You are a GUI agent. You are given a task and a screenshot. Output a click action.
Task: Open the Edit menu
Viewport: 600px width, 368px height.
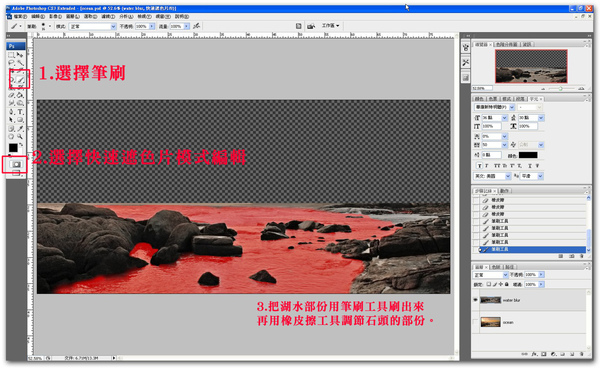click(38, 16)
